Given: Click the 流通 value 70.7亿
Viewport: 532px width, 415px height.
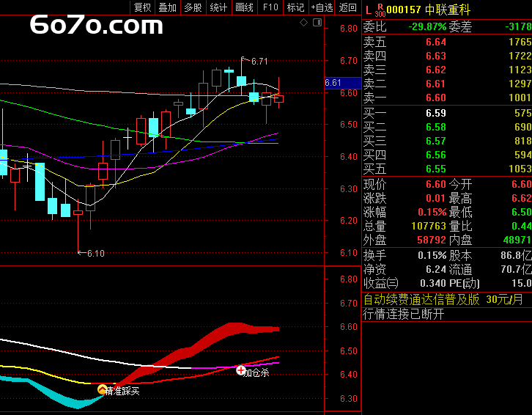Looking at the screenshot, I should 517,269.
